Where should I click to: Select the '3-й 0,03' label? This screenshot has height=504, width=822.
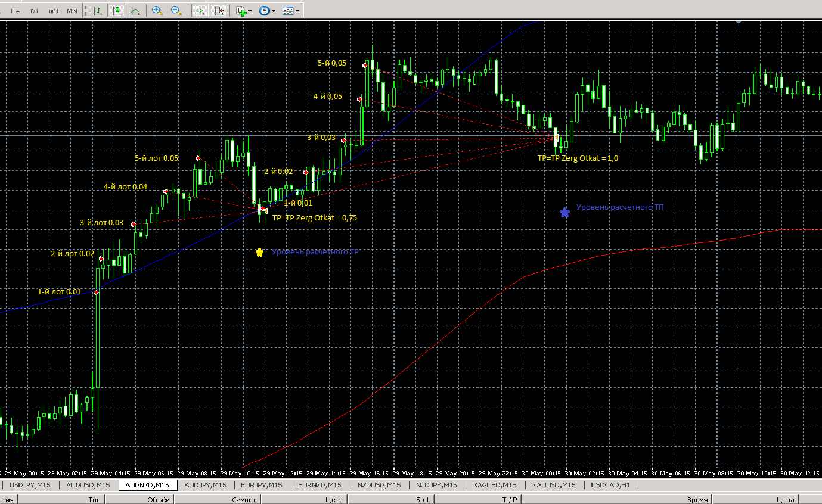coord(321,138)
